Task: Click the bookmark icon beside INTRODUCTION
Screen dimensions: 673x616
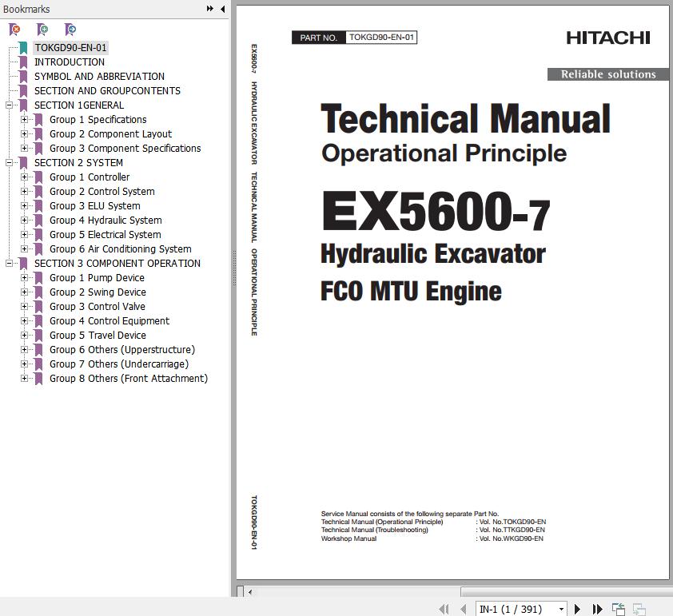Action: pos(23,62)
